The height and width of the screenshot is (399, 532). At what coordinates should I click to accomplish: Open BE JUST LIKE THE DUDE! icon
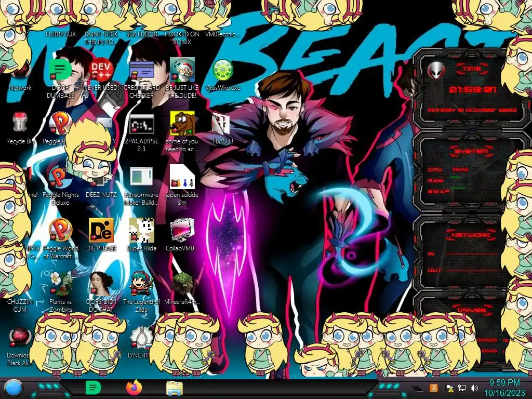(x=182, y=70)
